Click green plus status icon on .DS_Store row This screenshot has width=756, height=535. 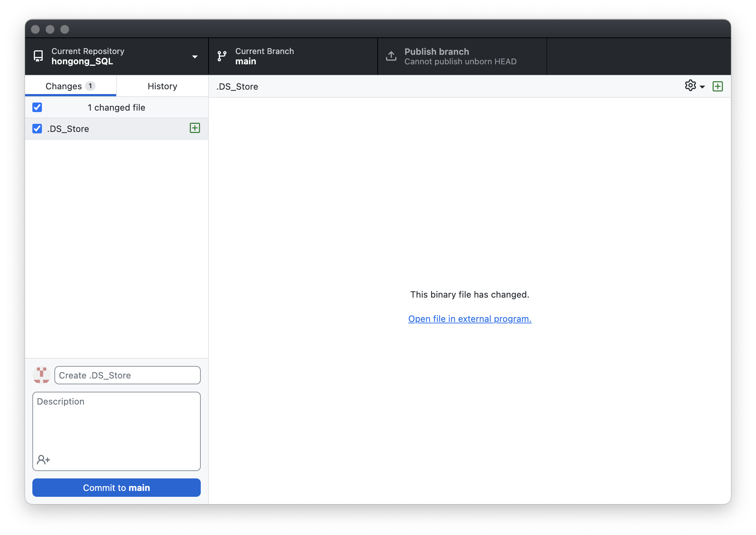(195, 128)
